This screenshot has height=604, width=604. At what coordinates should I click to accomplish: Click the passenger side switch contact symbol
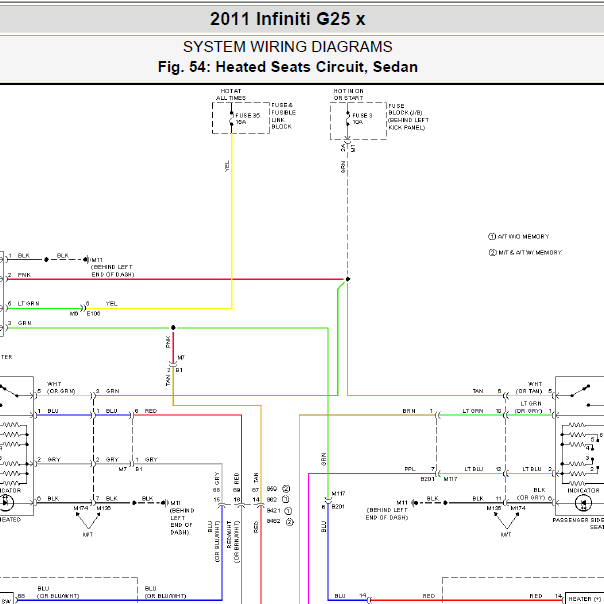pos(579,390)
